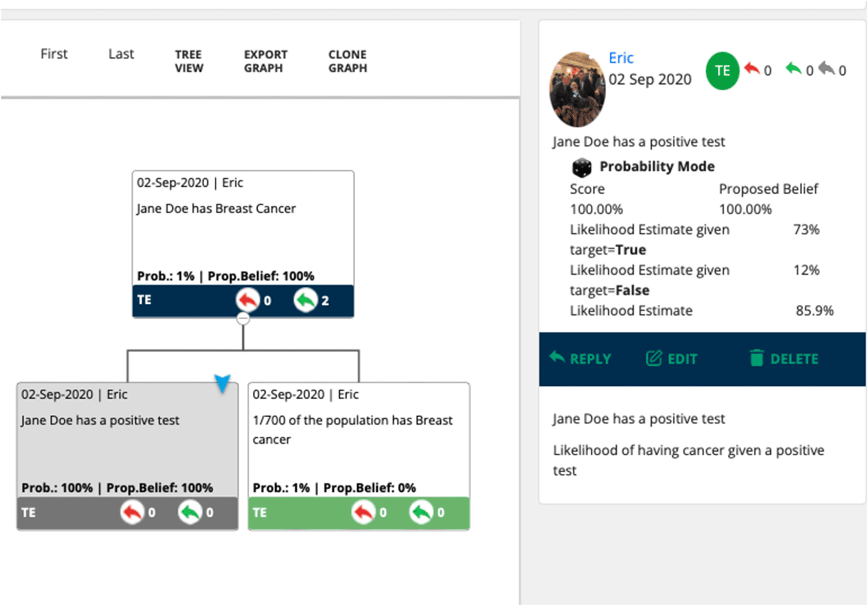
Task: Click green arrow counter in details panel header
Action: click(800, 70)
